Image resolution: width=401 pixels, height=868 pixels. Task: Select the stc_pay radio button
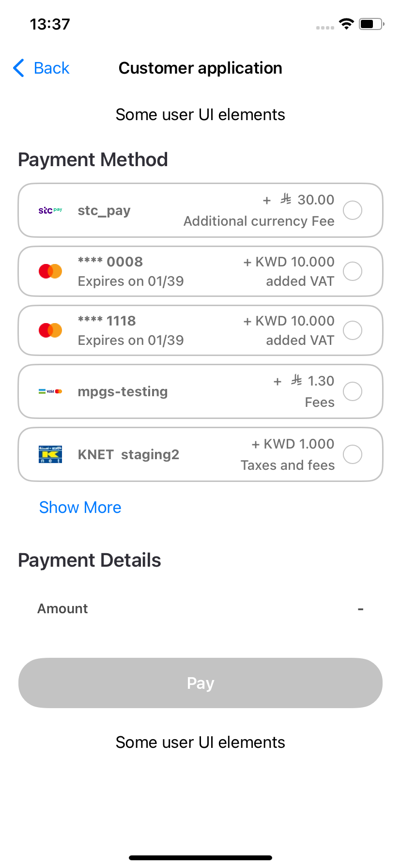pyautogui.click(x=353, y=210)
